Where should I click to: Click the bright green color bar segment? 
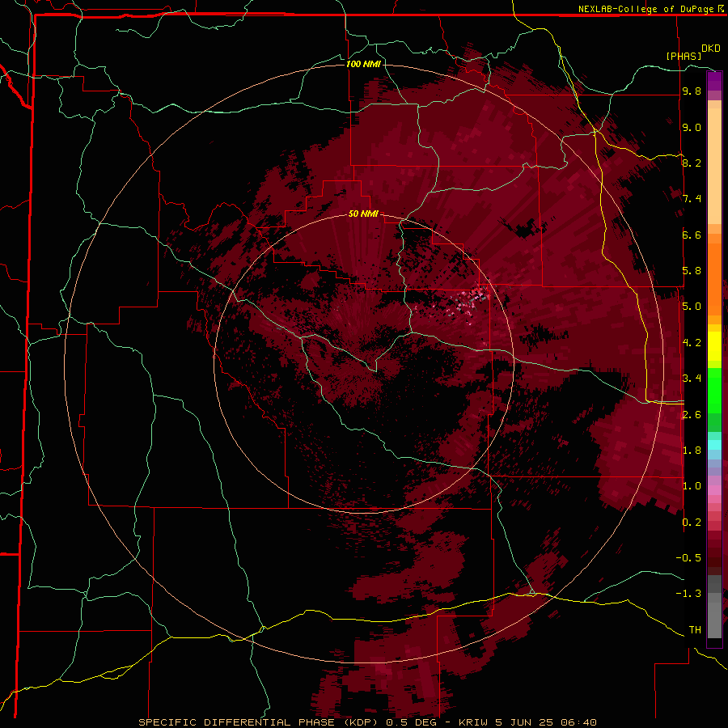(x=714, y=390)
